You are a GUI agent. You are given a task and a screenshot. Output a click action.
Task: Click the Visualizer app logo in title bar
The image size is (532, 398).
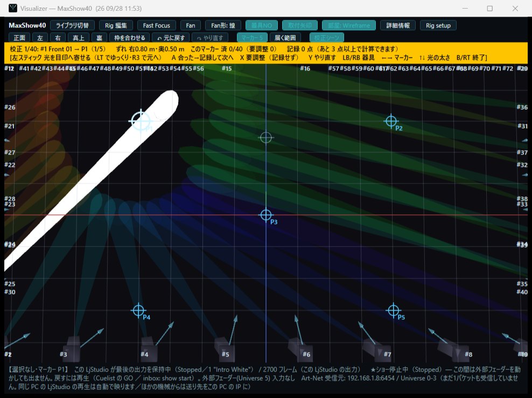pyautogui.click(x=13, y=8)
